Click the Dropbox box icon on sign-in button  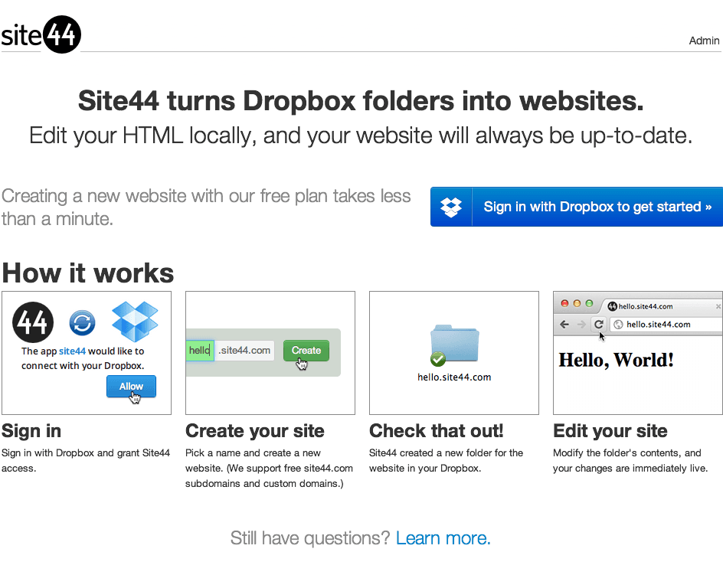pos(451,207)
